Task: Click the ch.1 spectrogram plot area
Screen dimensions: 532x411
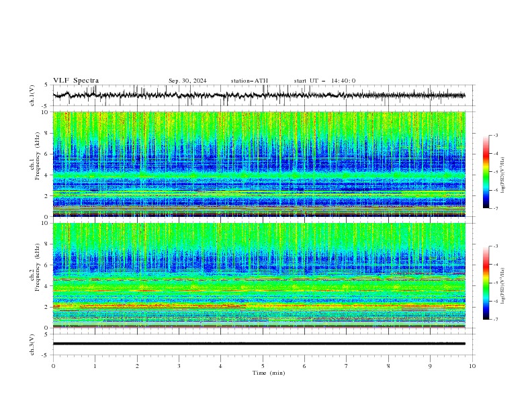Action: [x=259, y=164]
